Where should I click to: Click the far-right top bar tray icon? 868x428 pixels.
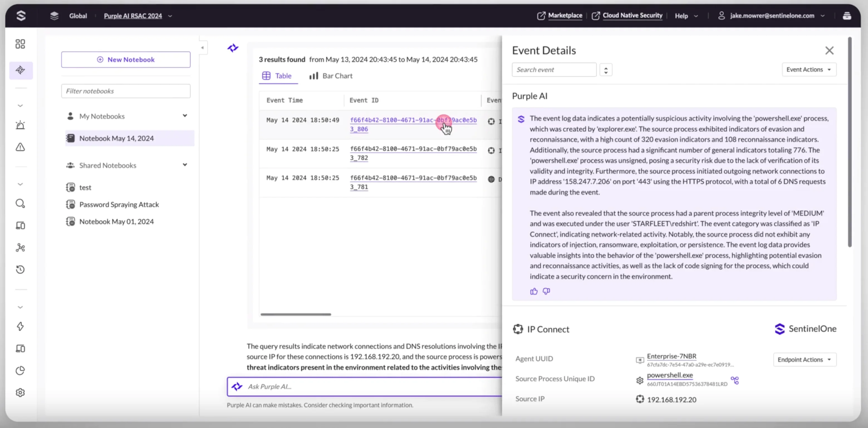(847, 16)
